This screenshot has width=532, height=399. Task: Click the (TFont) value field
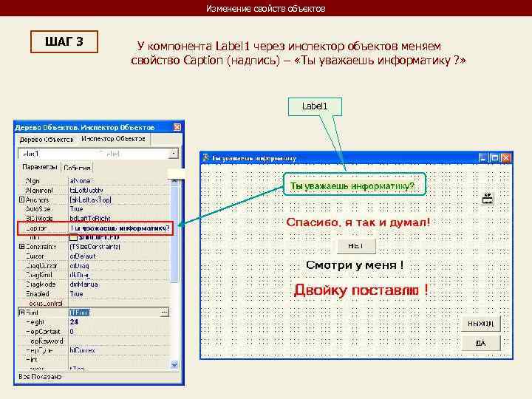[114, 312]
